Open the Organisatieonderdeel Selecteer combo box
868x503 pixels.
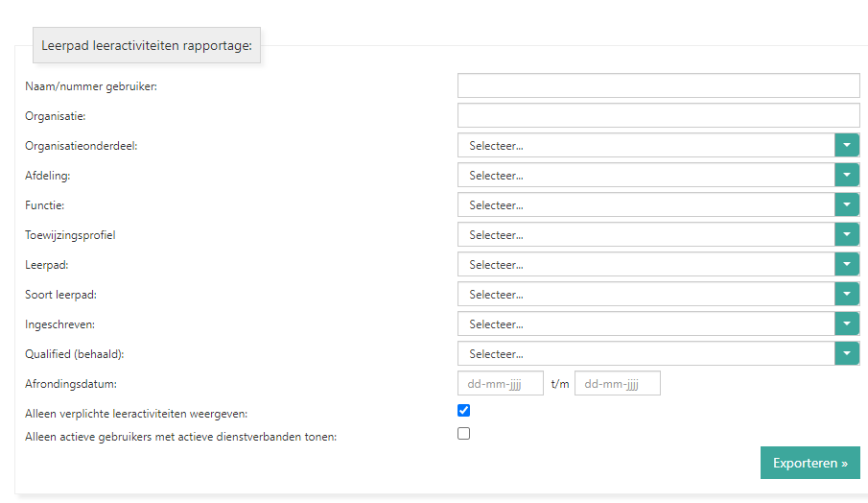[645, 145]
